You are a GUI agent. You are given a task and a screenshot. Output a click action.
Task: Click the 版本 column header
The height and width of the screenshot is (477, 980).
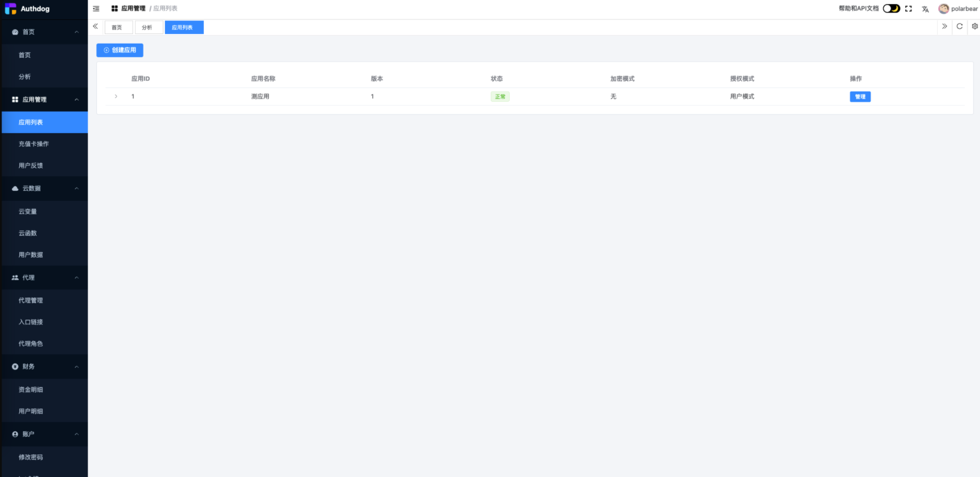pos(377,79)
